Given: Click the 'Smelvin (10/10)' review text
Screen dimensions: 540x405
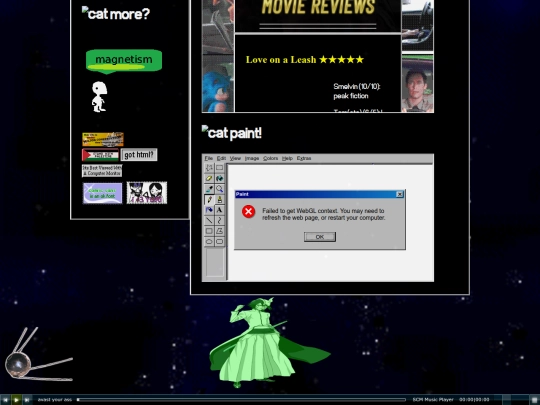Looking at the screenshot, I should [356, 86].
